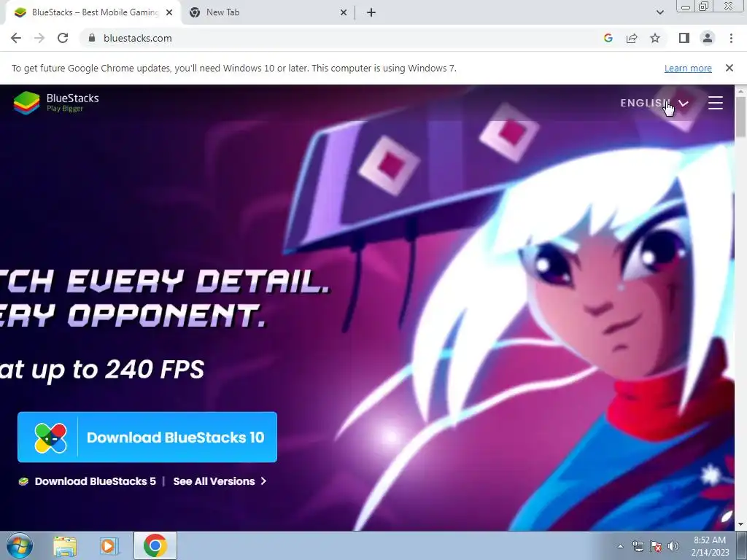This screenshot has height=560, width=747.
Task: Click the Download BlueStacks 5 link
Action: (x=88, y=481)
